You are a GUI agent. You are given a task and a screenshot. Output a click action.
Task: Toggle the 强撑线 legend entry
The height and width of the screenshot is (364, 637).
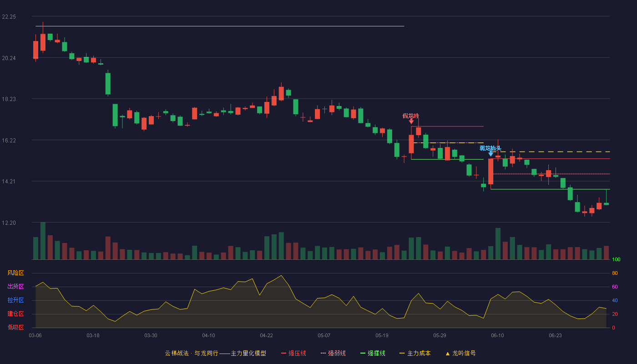[x=373, y=353]
